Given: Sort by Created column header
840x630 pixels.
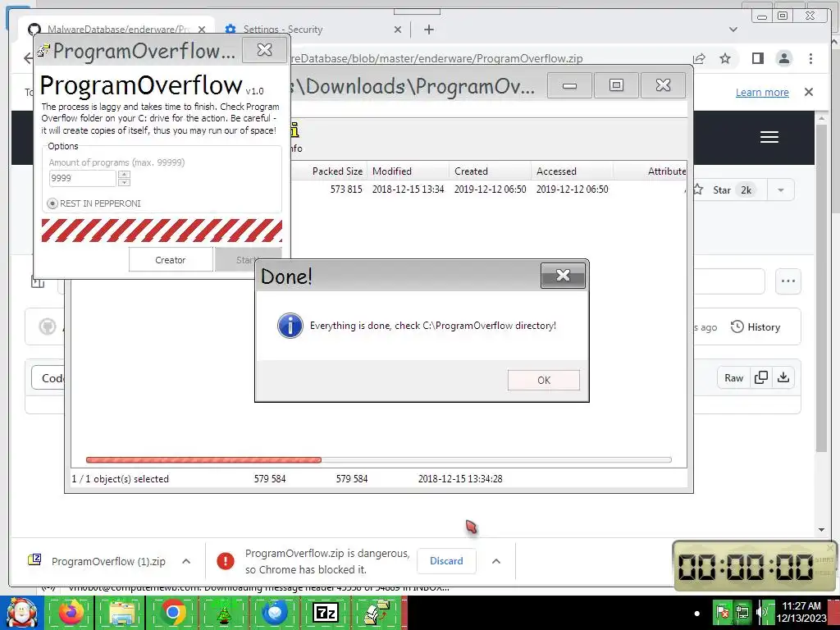Looking at the screenshot, I should tap(490, 171).
